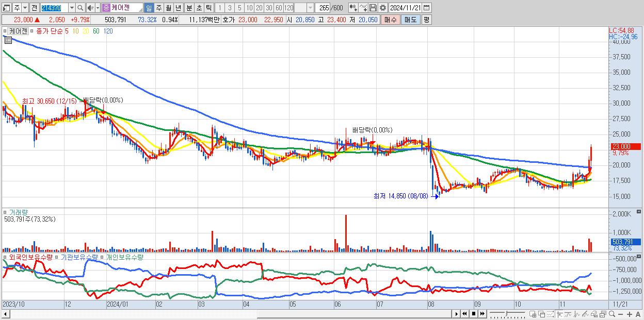Click the stock code input field 214370
The height and width of the screenshot is (320, 644).
[54, 8]
